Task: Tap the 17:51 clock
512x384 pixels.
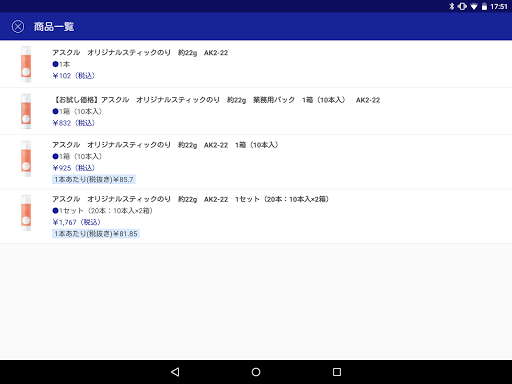Action: 499,6
